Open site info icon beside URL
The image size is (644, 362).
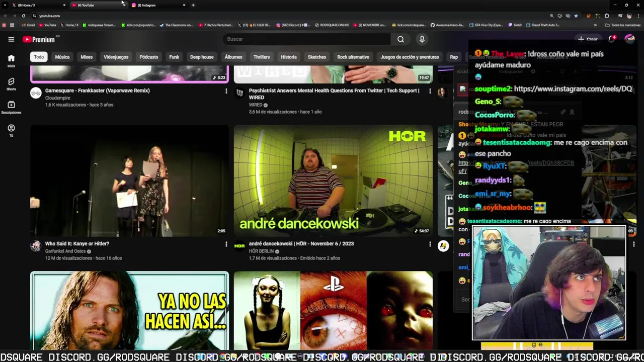[34, 16]
